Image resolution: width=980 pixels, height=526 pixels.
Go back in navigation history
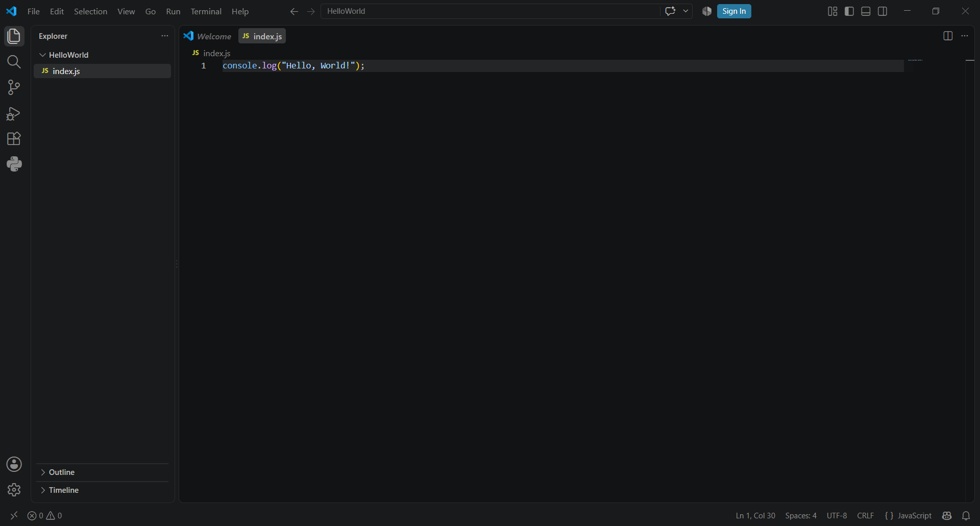[x=294, y=11]
